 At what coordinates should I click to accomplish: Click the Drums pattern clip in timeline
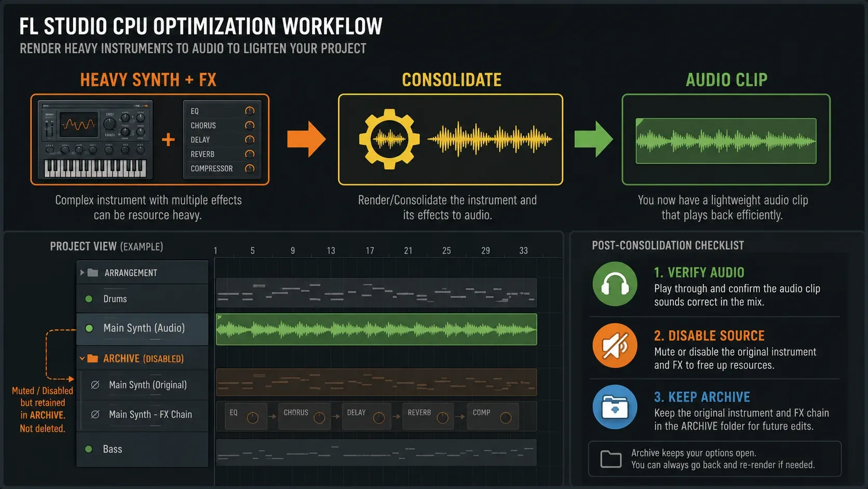(x=376, y=293)
